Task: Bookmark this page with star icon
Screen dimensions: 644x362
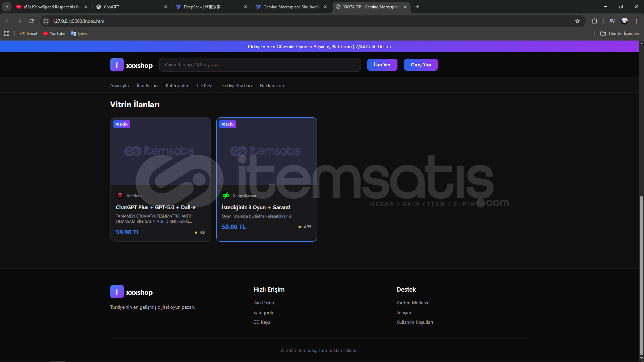Action: point(577,21)
